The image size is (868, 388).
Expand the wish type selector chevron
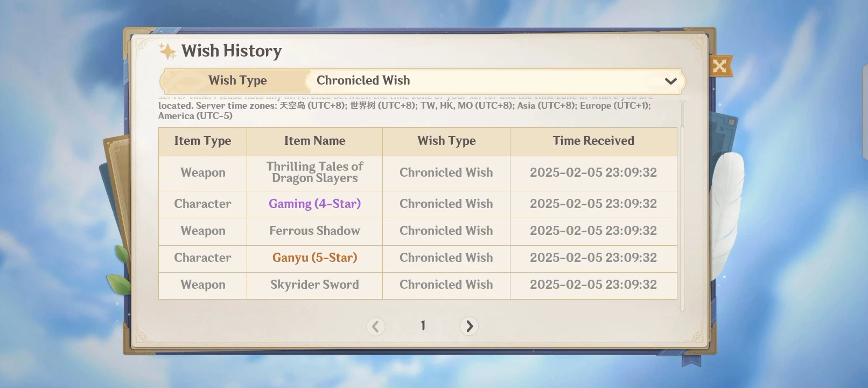click(x=670, y=81)
